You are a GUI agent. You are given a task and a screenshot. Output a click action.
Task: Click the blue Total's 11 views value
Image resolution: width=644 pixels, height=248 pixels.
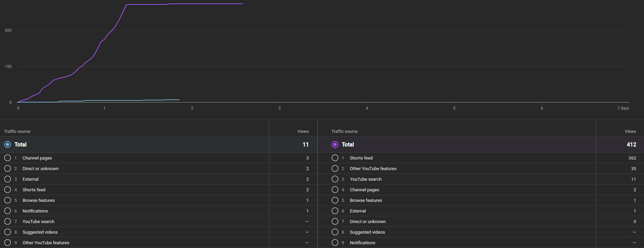click(306, 145)
